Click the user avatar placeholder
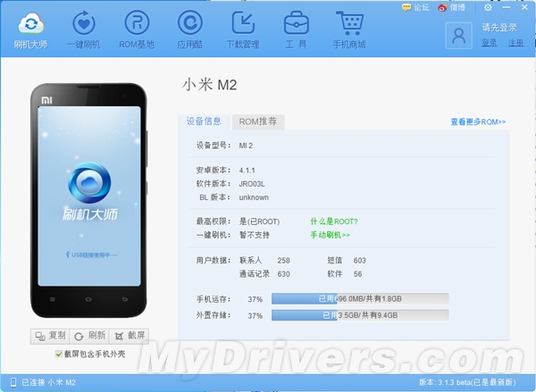Screen dimensions: 536x392 pos(459,36)
